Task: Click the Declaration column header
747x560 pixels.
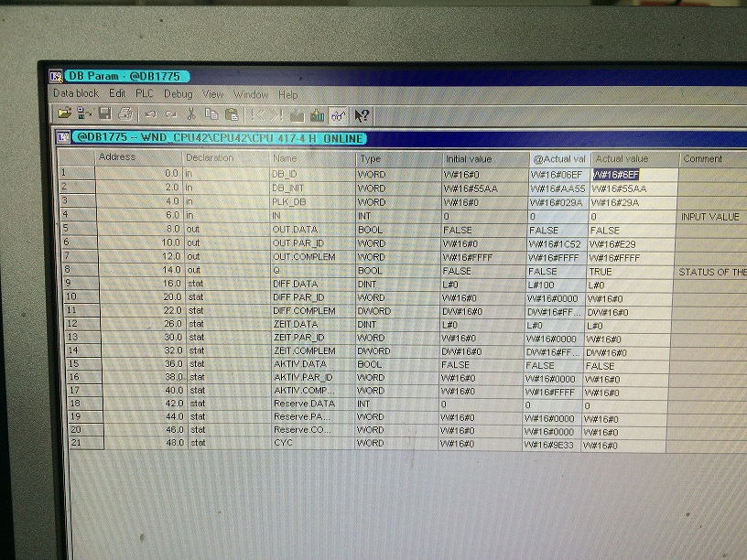Action: [226, 157]
